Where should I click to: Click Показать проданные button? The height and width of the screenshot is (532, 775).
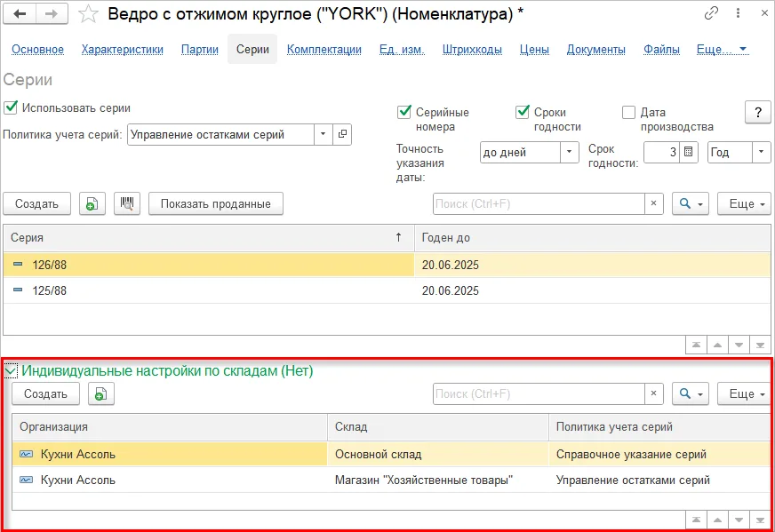coord(215,203)
